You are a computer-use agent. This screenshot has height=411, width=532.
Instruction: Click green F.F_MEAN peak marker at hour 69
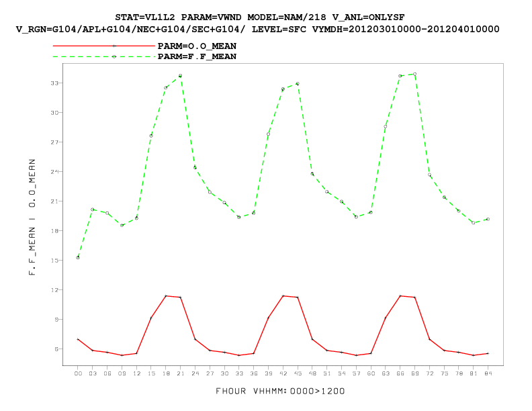414,74
